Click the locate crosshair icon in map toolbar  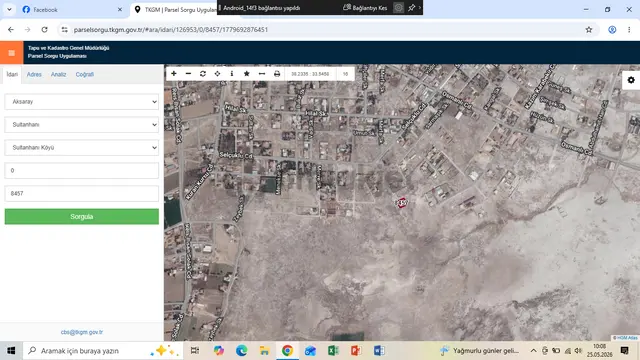click(x=217, y=74)
